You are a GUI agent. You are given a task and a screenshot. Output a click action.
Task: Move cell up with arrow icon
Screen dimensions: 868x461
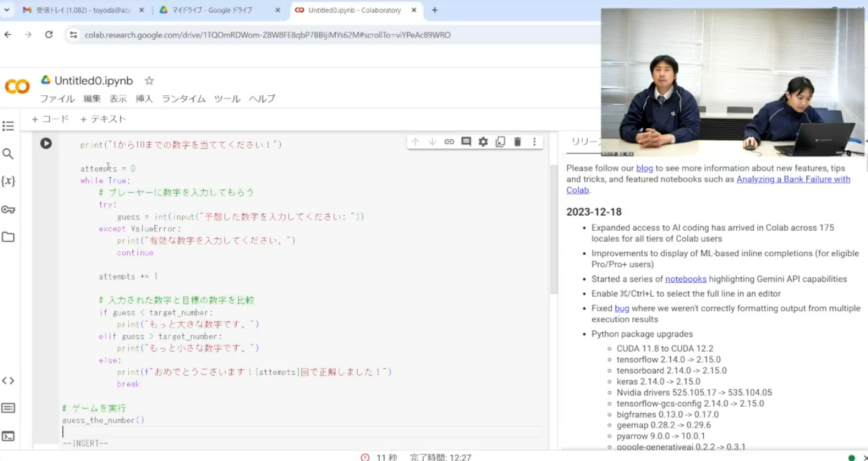coord(415,142)
